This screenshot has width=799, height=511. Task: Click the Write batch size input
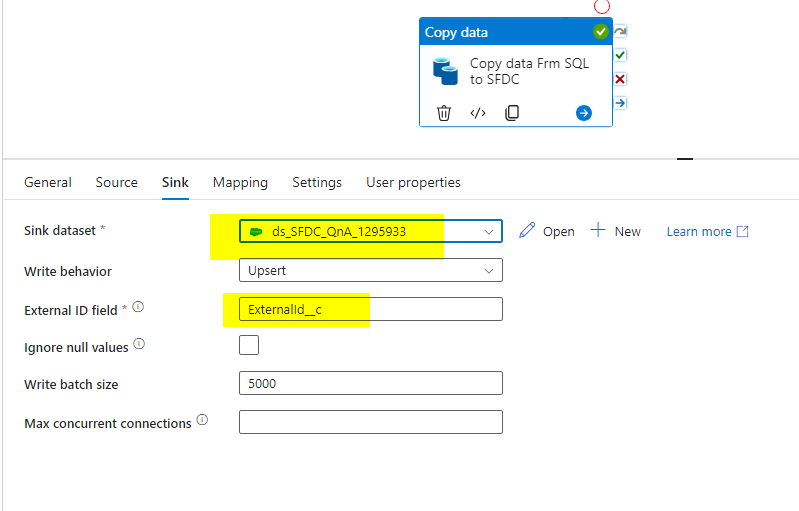(371, 383)
